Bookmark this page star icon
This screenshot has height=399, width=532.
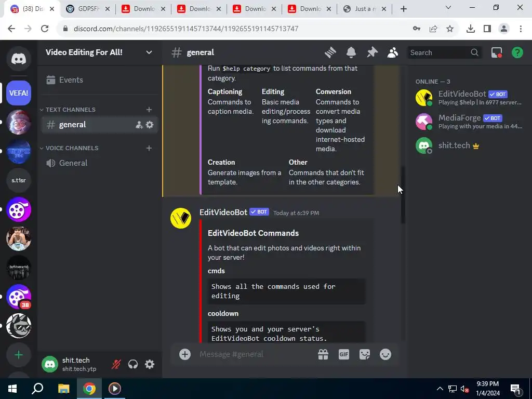click(450, 29)
